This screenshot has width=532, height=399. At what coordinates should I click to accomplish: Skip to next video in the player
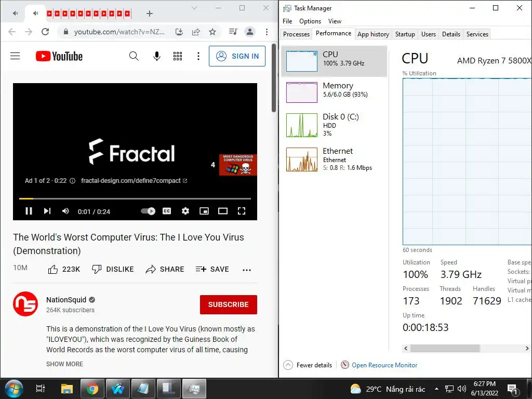47,211
